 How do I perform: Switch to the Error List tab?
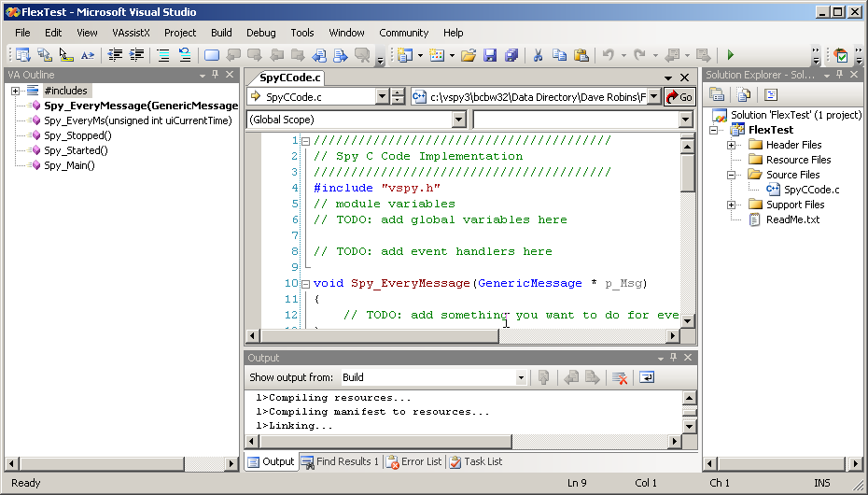[414, 461]
